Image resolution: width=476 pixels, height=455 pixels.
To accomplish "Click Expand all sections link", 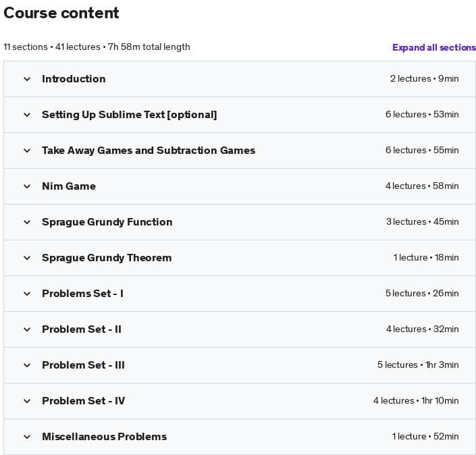I will (434, 47).
